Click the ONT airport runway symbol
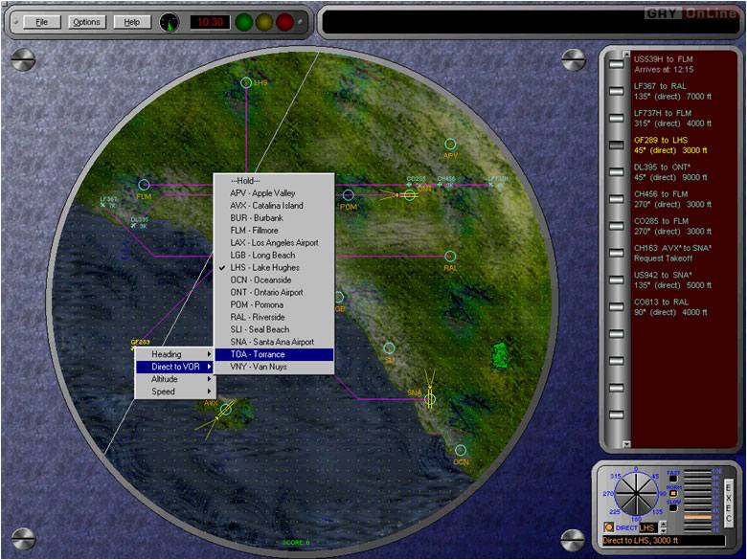 pyautogui.click(x=409, y=194)
